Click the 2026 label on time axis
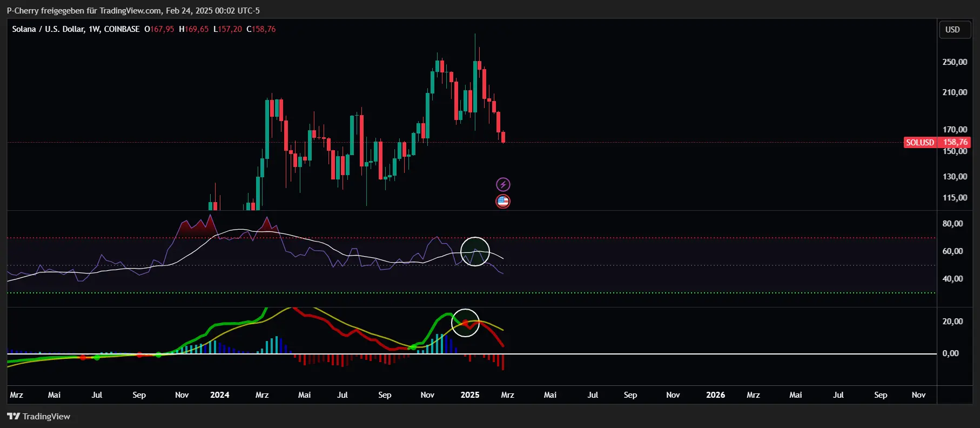The height and width of the screenshot is (428, 980). 715,395
